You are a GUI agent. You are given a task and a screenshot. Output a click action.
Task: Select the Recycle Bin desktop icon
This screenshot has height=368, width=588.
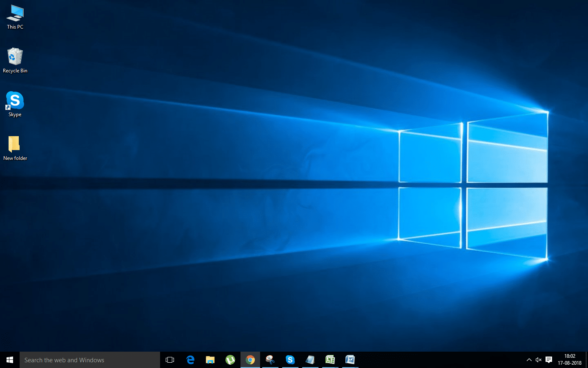pyautogui.click(x=15, y=61)
